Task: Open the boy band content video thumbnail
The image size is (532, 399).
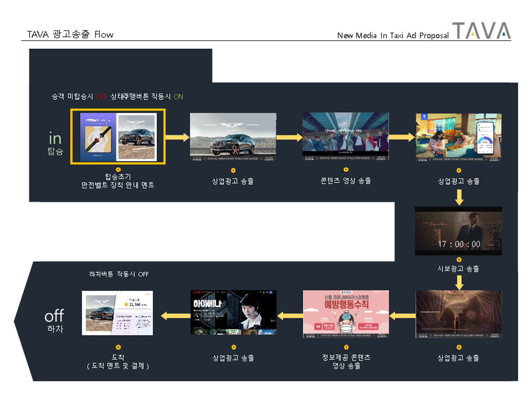Action: (x=345, y=136)
